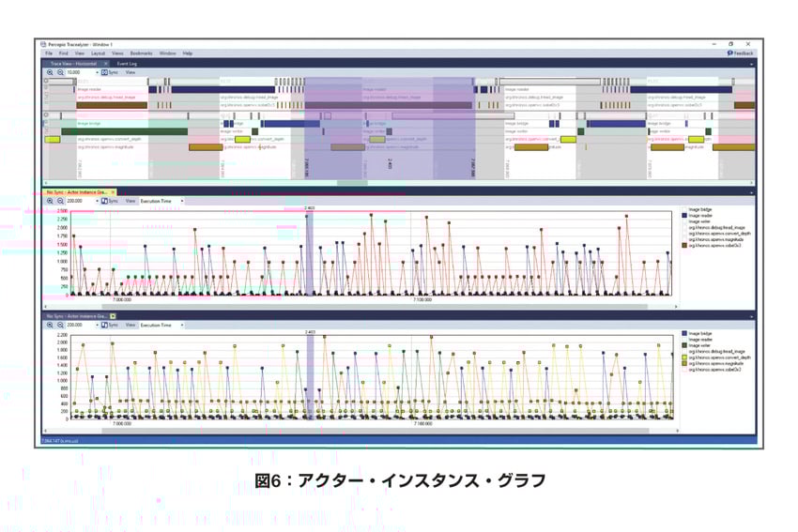Click the zoom out icon in Trace View toolbar
The width and height of the screenshot is (798, 532).
click(60, 72)
